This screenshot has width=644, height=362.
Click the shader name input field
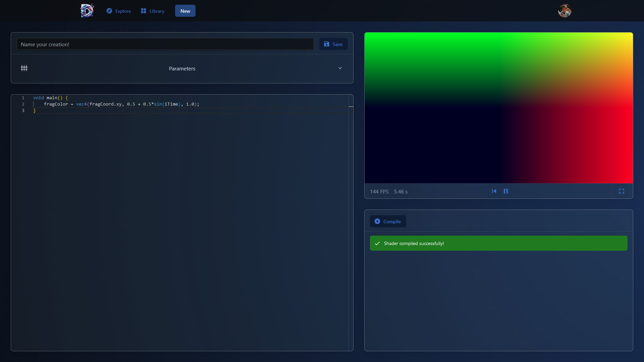pos(165,44)
